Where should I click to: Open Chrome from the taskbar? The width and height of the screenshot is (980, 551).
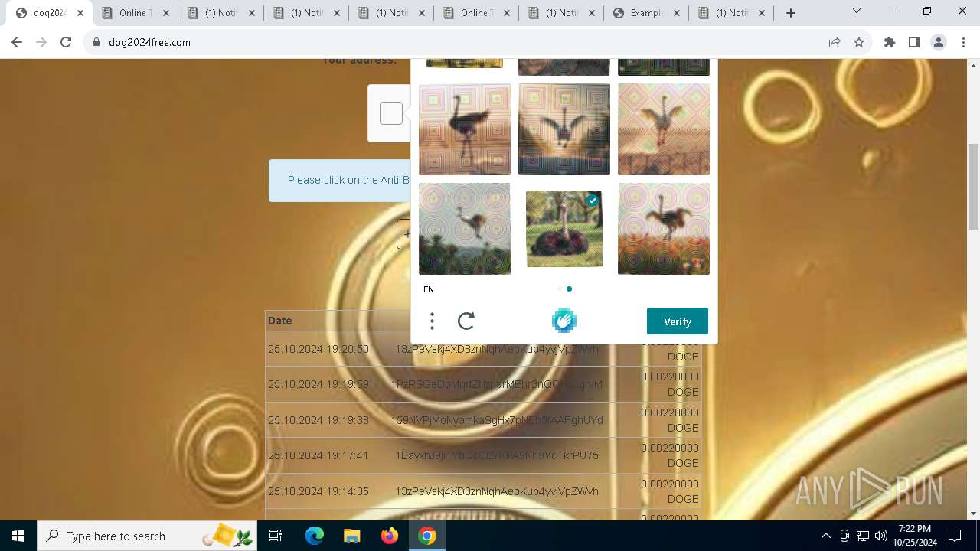(427, 536)
